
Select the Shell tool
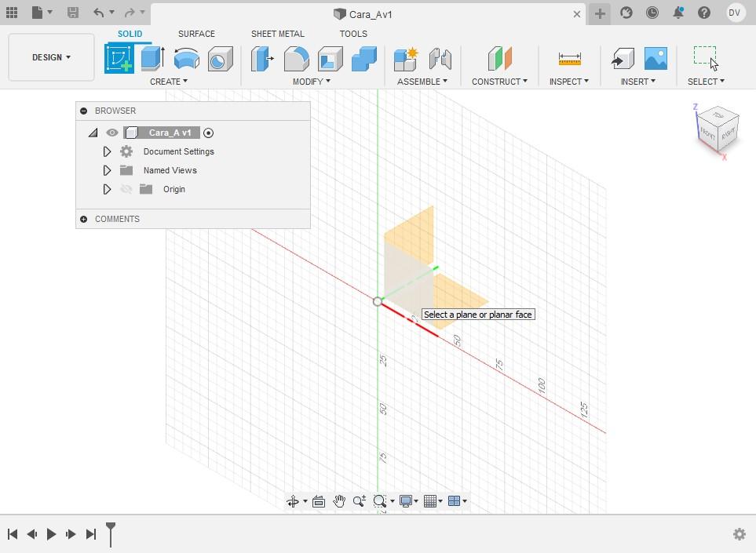[331, 59]
